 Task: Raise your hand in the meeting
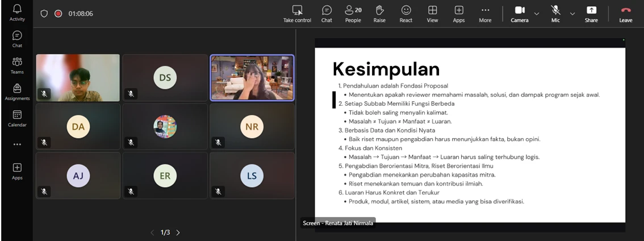click(379, 14)
